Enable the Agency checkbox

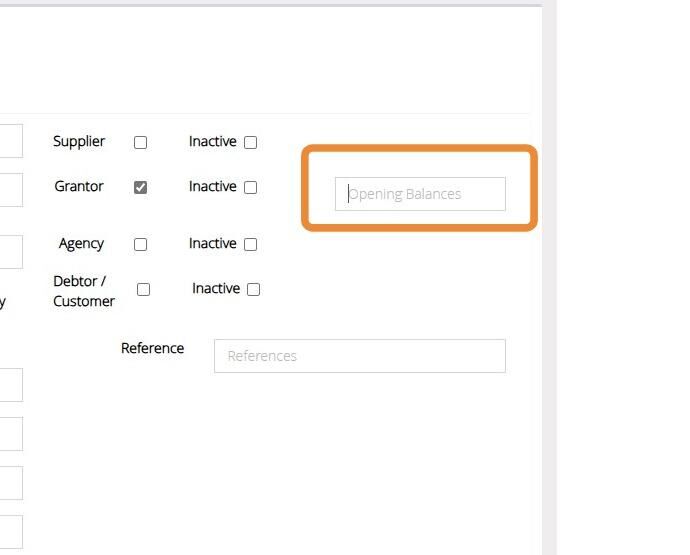(x=140, y=244)
